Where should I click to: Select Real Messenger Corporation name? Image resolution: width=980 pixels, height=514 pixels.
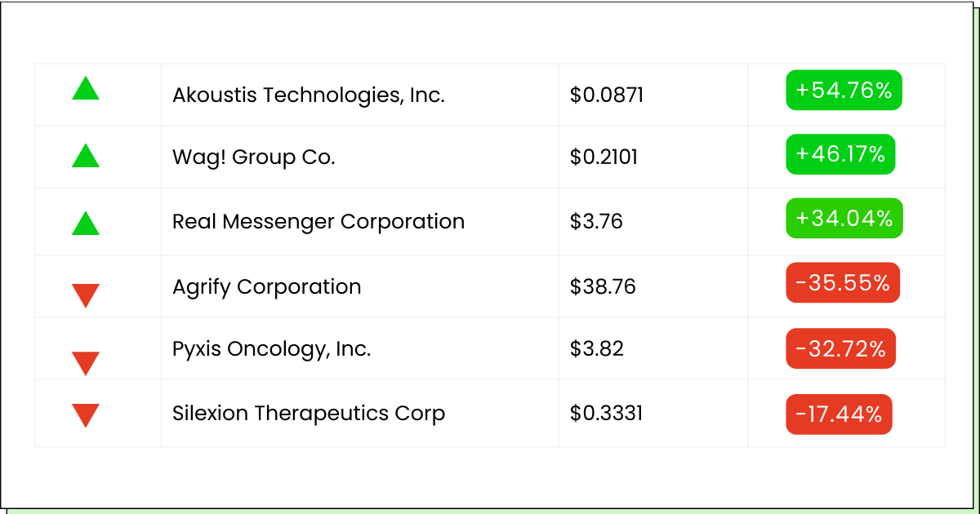click(x=318, y=222)
